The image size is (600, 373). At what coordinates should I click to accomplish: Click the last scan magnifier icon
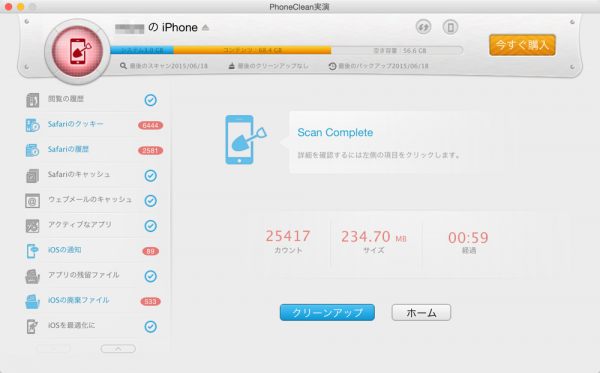tap(123, 66)
